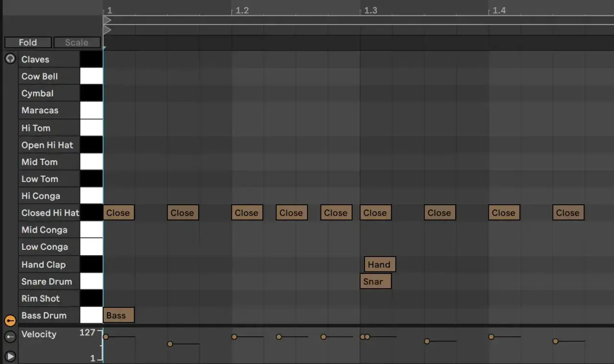Click the velocity handle at beat 1.4

[x=491, y=337]
